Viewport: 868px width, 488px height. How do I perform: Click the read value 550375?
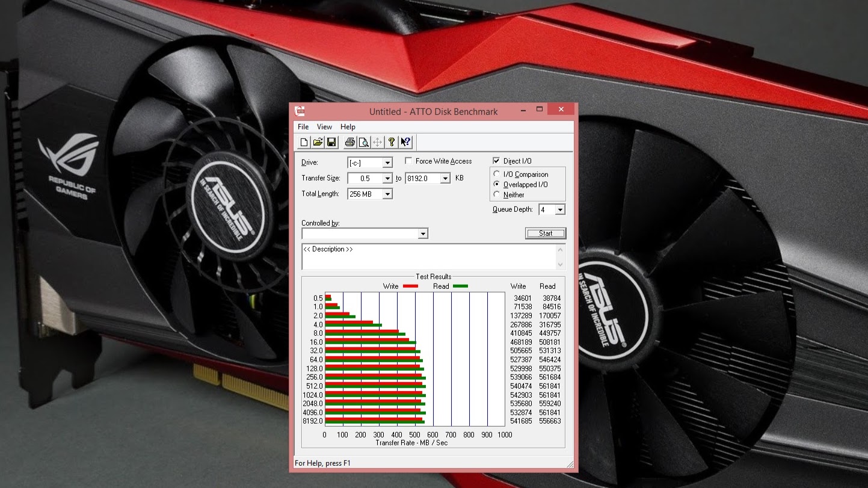[550, 369]
